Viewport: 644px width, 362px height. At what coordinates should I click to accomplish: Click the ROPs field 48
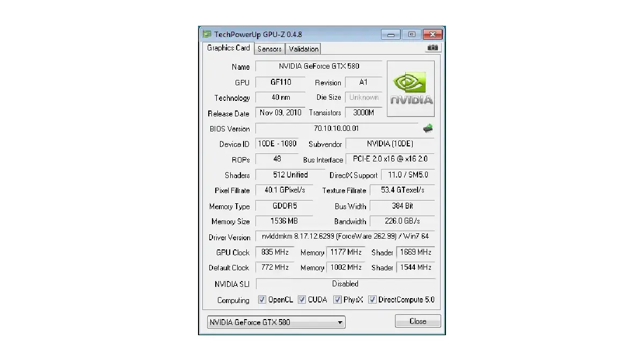pos(277,159)
